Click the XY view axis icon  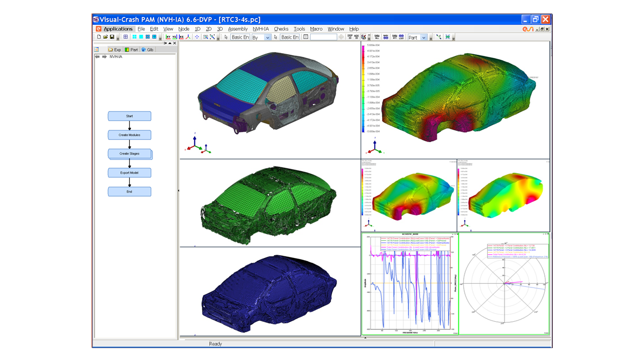click(x=168, y=37)
